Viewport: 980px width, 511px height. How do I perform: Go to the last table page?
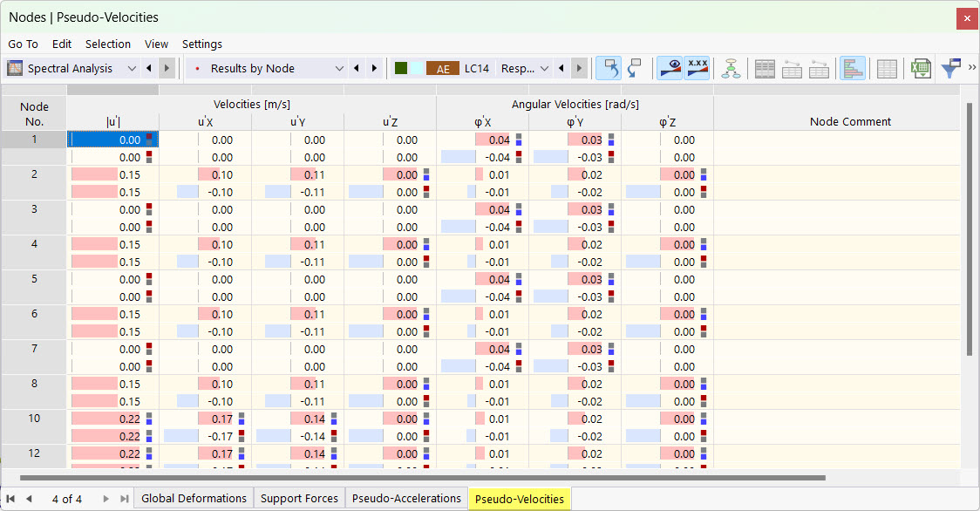tap(123, 499)
